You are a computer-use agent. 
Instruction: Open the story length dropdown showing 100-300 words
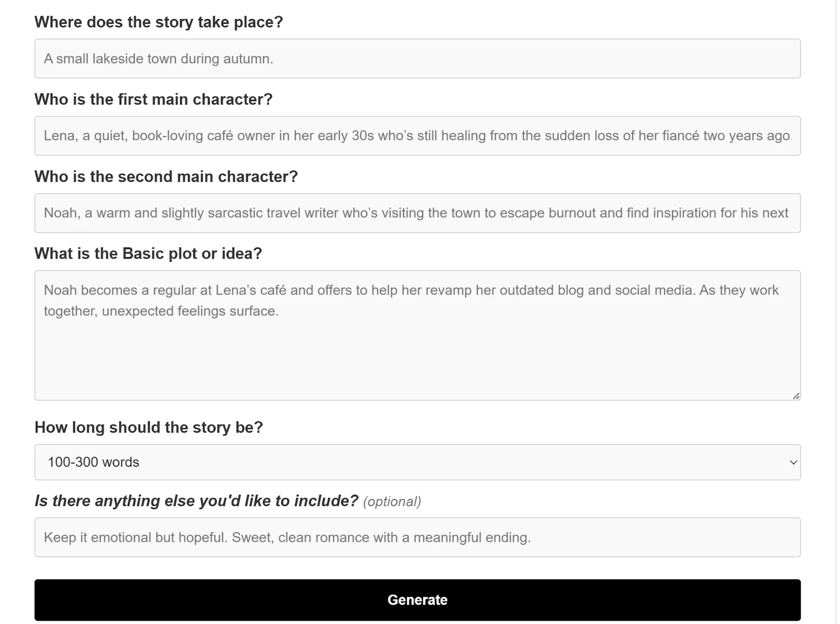417,462
